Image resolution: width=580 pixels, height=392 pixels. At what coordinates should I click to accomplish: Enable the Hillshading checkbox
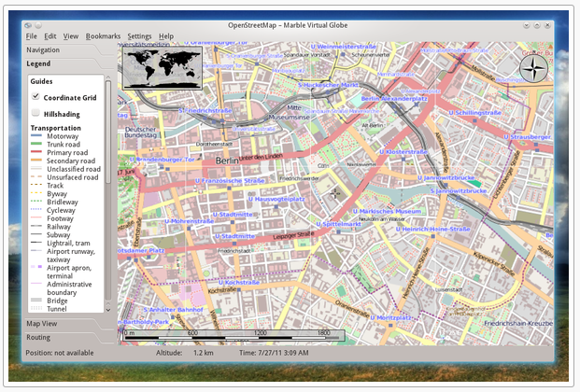[x=35, y=113]
